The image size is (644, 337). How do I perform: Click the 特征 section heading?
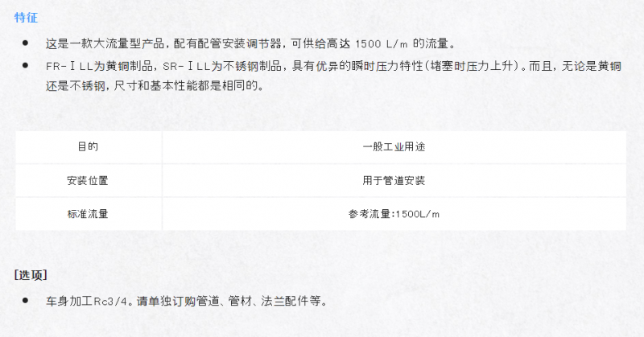pyautogui.click(x=26, y=18)
